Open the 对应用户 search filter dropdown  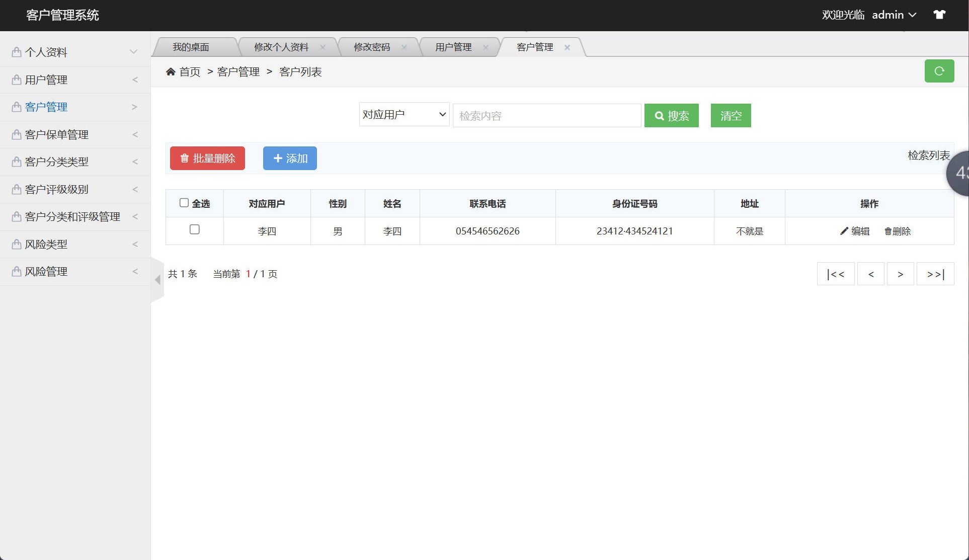403,114
